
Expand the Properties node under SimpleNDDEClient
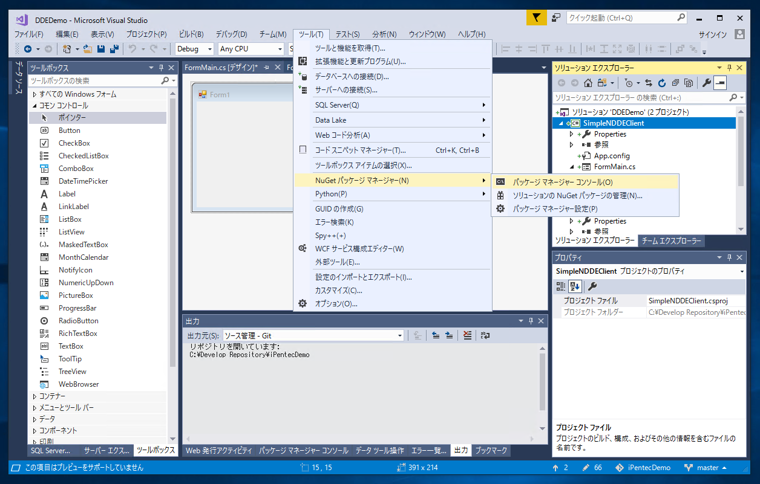(x=571, y=134)
